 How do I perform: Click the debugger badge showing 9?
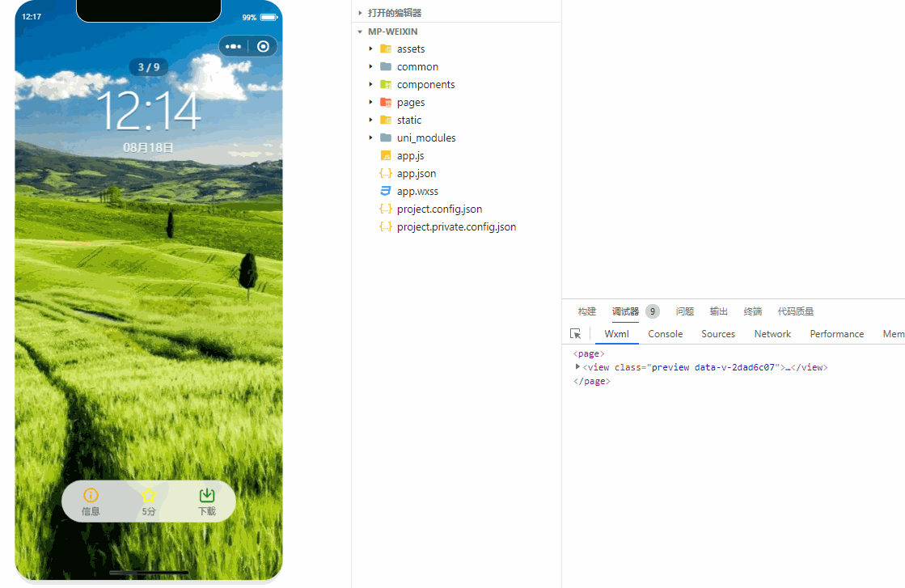[653, 311]
